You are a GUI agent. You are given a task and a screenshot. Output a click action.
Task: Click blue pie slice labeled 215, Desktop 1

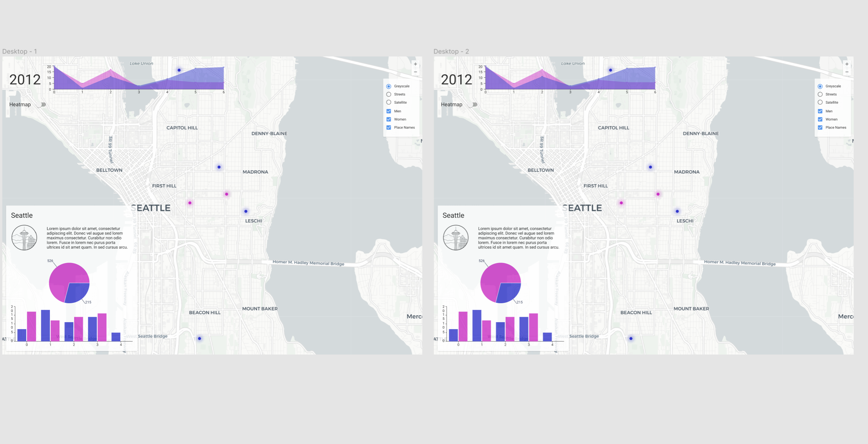click(77, 292)
